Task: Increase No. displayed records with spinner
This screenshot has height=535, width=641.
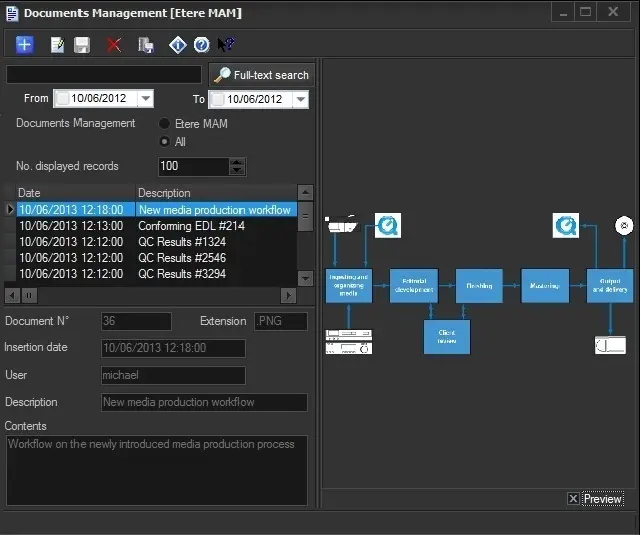Action: click(237, 162)
